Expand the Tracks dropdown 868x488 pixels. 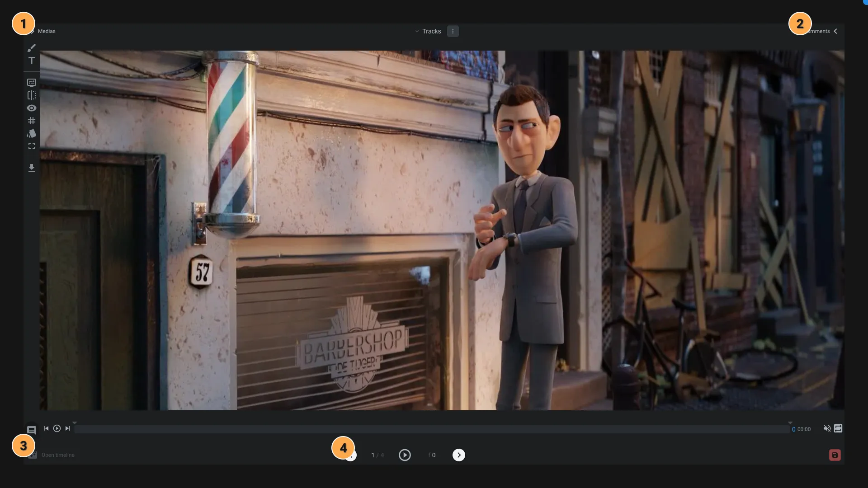coord(428,31)
